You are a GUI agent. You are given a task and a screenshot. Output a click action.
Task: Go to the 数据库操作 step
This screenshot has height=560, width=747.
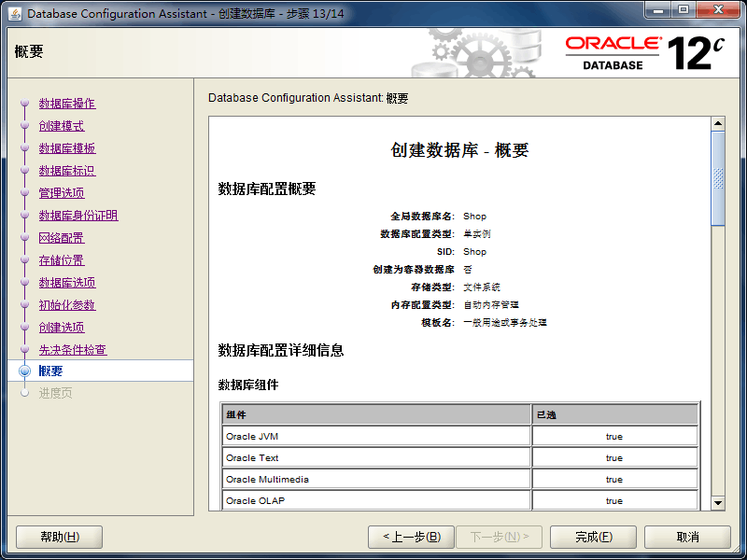(66, 104)
